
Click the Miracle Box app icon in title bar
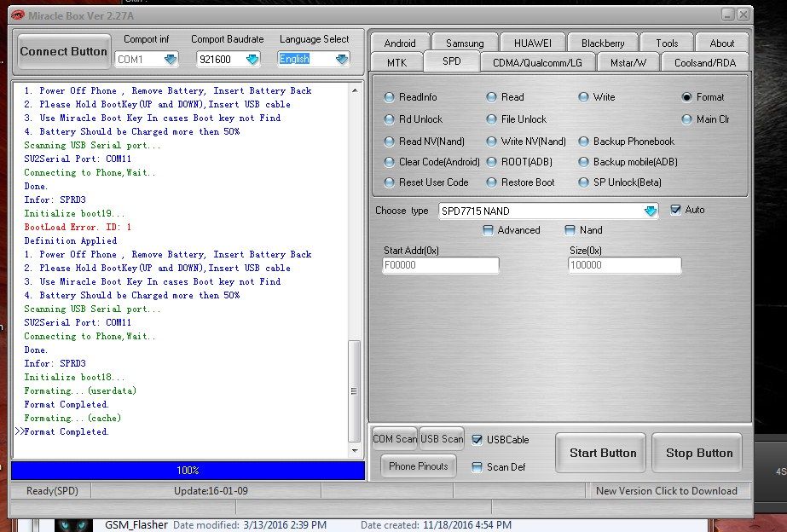click(x=18, y=15)
